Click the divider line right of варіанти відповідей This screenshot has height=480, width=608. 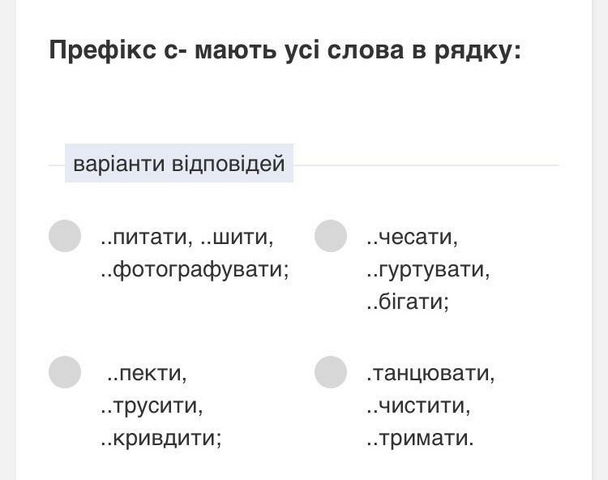[426, 166]
